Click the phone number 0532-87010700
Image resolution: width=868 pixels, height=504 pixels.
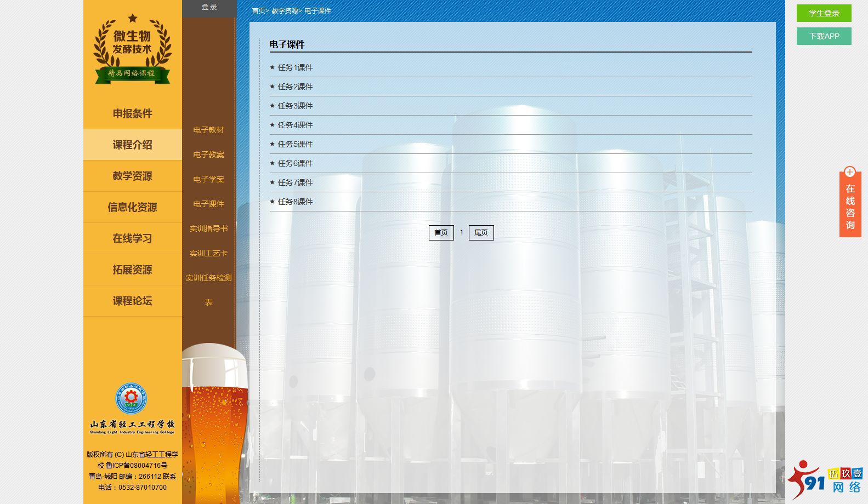(143, 487)
